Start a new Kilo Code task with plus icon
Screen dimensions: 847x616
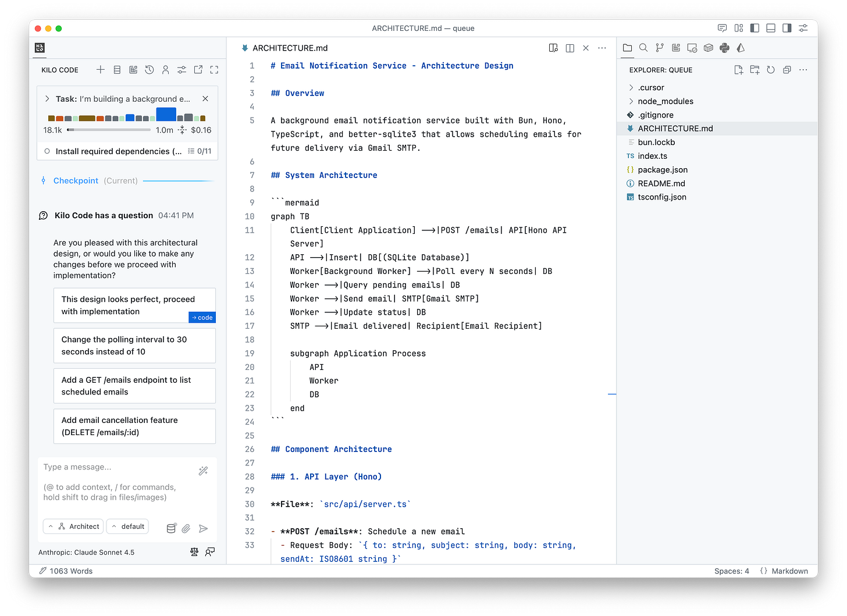[x=101, y=70]
